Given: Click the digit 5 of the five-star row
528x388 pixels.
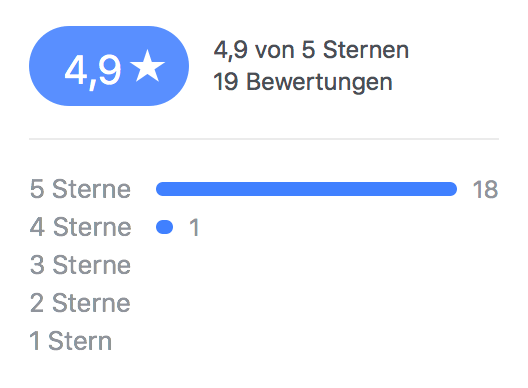Looking at the screenshot, I should pos(37,189).
